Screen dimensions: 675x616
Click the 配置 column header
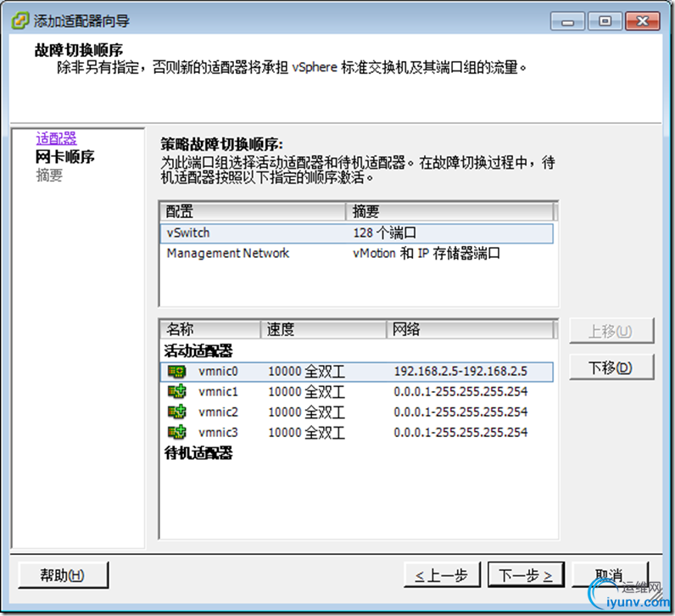253,211
